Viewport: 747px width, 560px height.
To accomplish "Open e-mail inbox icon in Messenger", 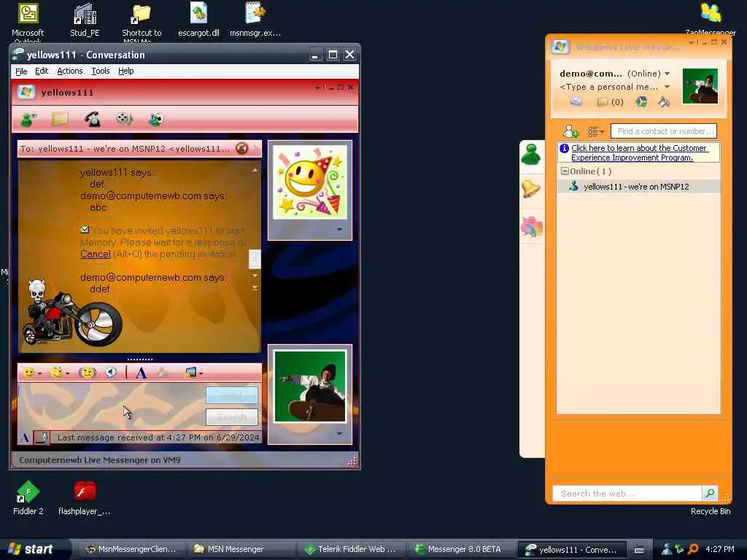I will [576, 102].
